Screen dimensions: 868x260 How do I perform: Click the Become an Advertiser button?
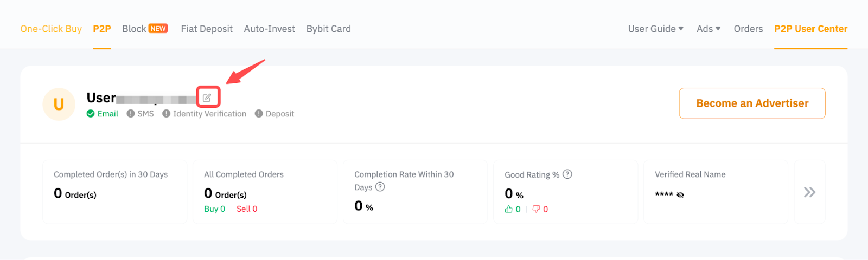752,103
